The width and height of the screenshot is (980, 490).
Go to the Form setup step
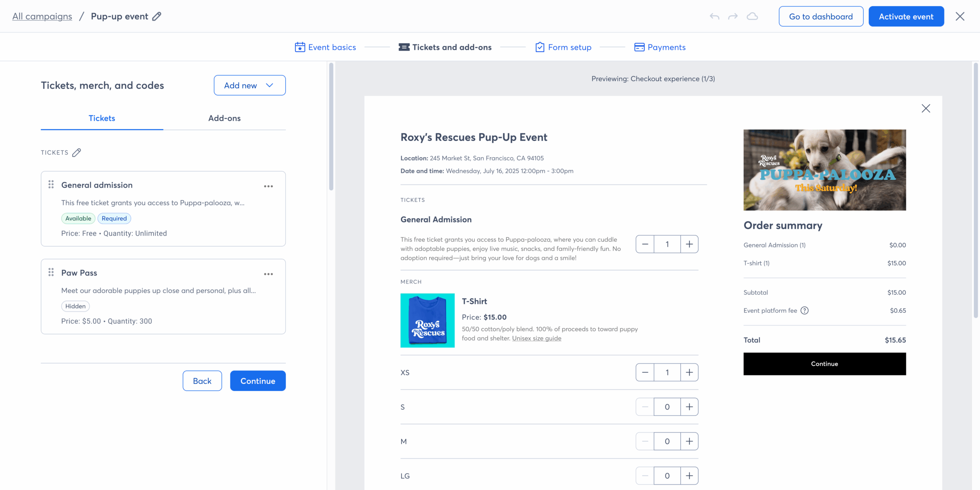563,47
